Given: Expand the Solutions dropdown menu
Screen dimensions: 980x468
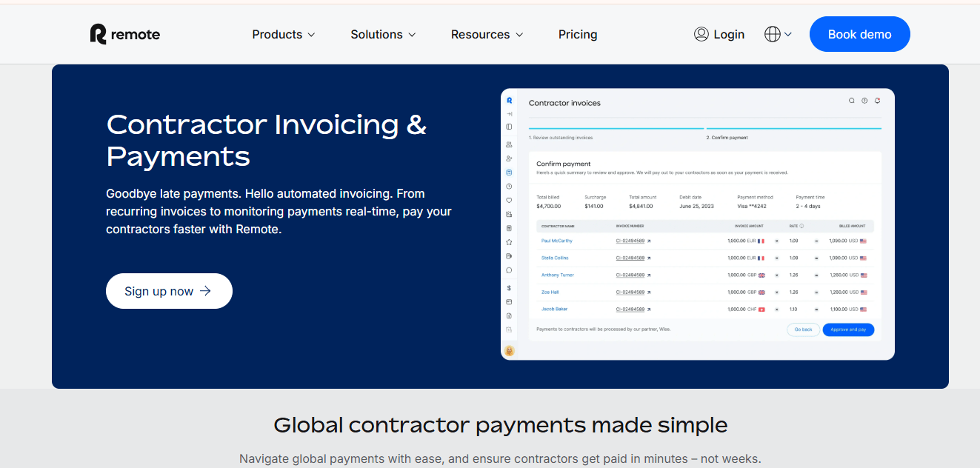Looking at the screenshot, I should point(383,34).
